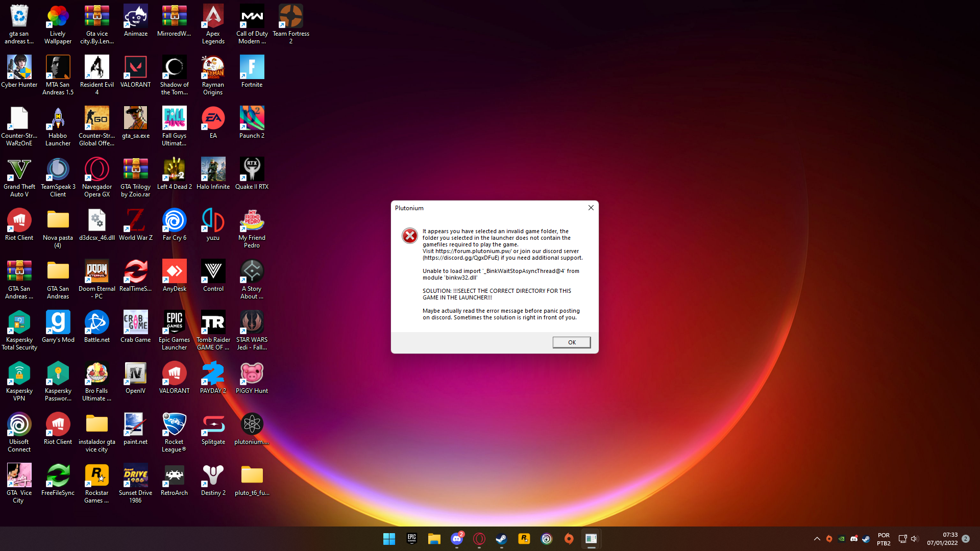Select the PIGGY Hunt shortcut

(x=252, y=378)
